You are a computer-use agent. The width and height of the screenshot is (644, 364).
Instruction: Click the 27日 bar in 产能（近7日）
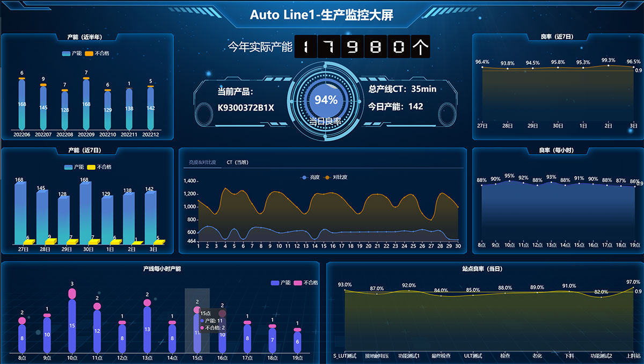20,214
